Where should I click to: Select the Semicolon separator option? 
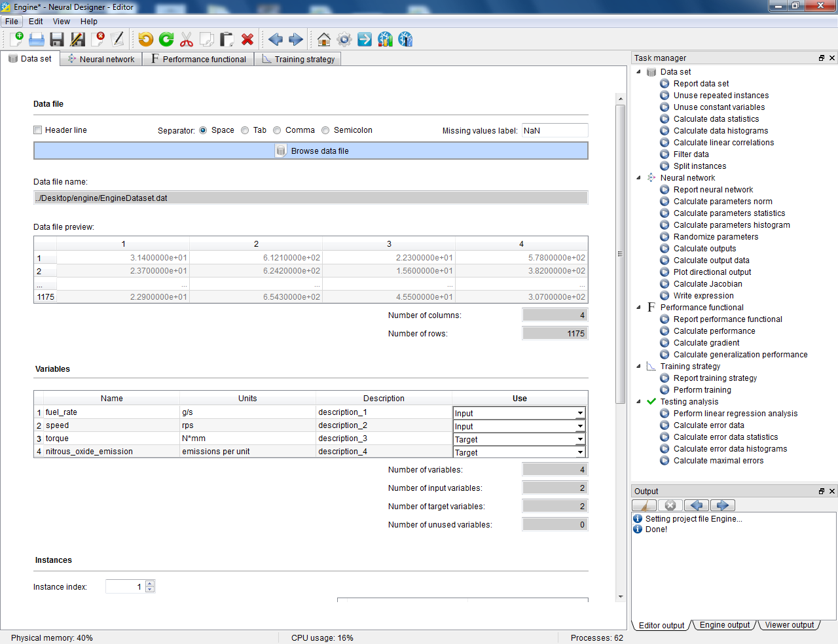(x=325, y=130)
